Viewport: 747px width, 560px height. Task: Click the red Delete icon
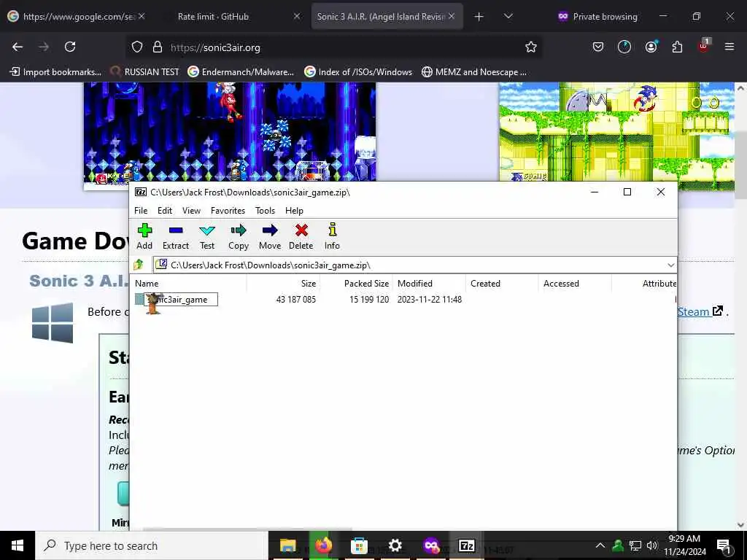(x=301, y=236)
